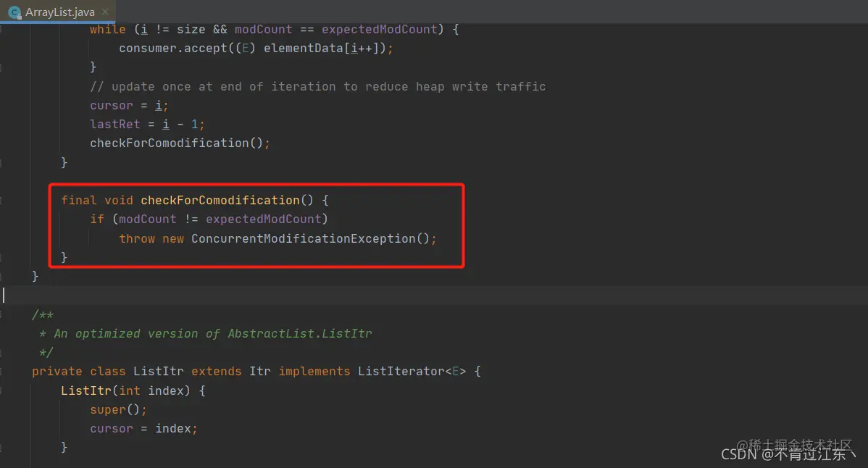Click the 'An optimized version of AbstractList.ListItr' comment

(212, 333)
